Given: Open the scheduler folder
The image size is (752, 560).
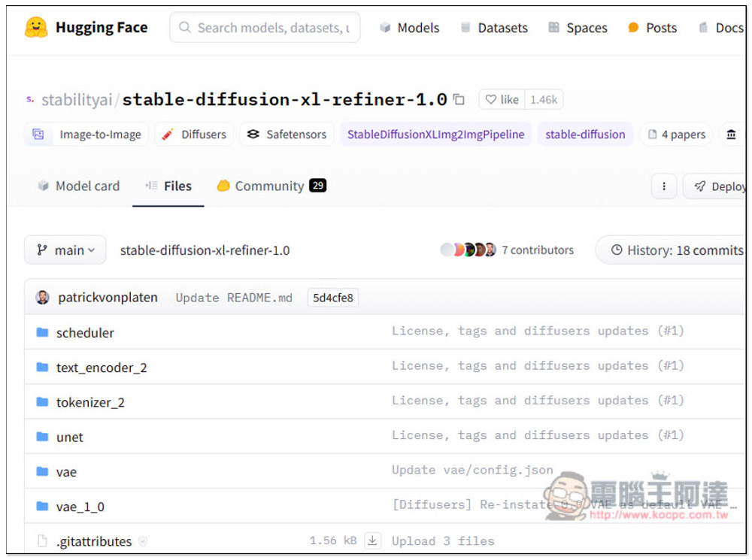Looking at the screenshot, I should [85, 333].
